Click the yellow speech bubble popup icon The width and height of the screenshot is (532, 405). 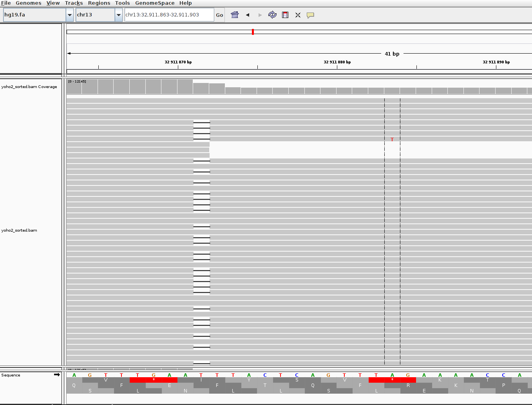[x=310, y=15]
